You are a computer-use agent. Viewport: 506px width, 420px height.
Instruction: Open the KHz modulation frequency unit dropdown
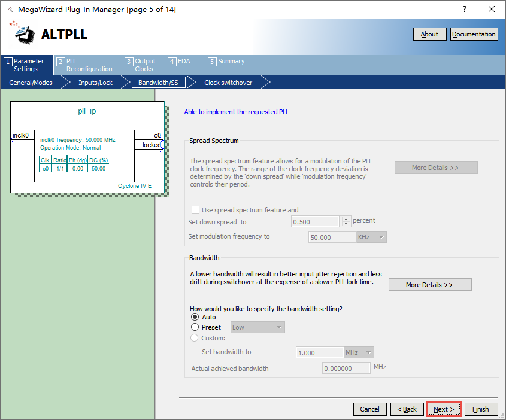371,238
